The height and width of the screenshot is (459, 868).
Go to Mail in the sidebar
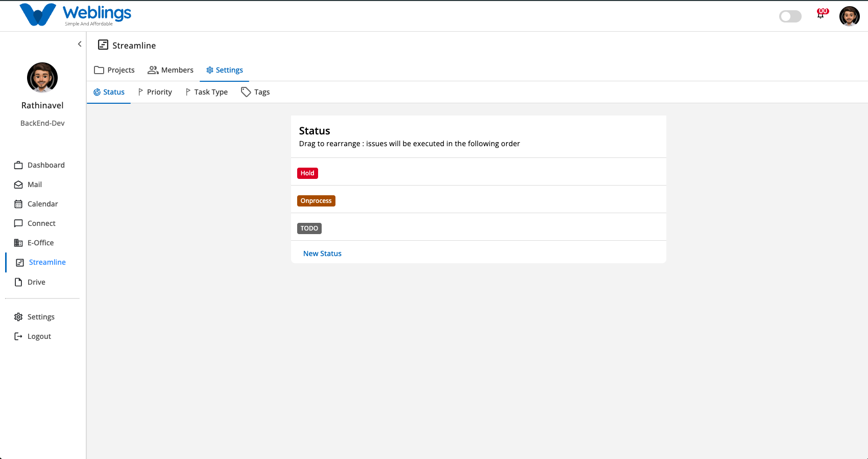click(x=35, y=185)
